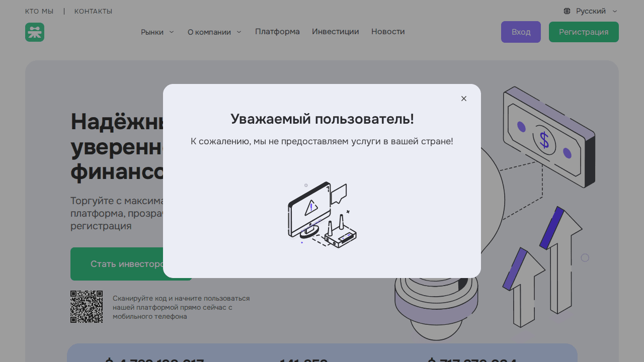Close the popup with the X icon
Image resolution: width=644 pixels, height=362 pixels.
(464, 99)
